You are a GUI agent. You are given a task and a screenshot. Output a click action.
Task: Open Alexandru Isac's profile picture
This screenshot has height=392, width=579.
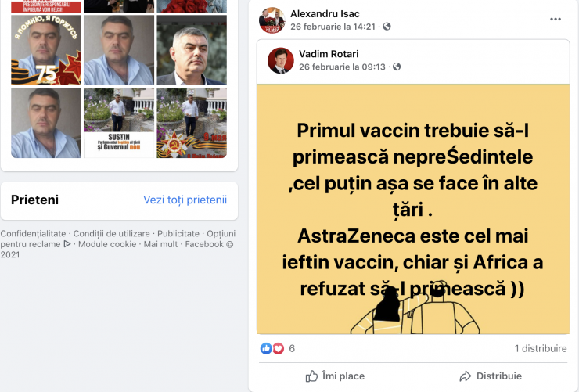point(272,20)
